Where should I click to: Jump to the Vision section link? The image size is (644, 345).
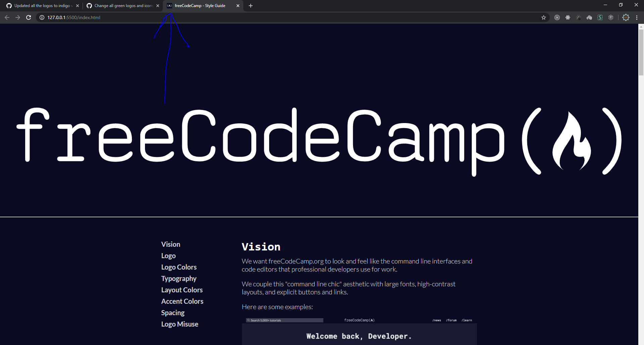tap(170, 244)
